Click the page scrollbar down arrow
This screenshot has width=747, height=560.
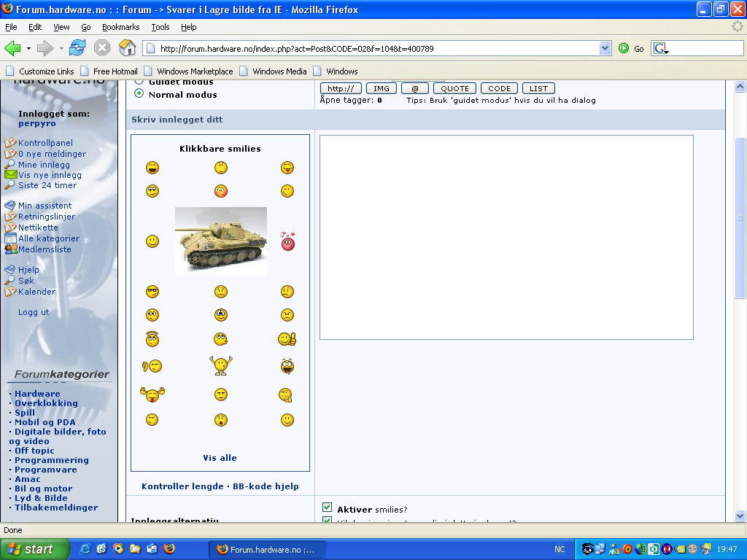coord(740,516)
